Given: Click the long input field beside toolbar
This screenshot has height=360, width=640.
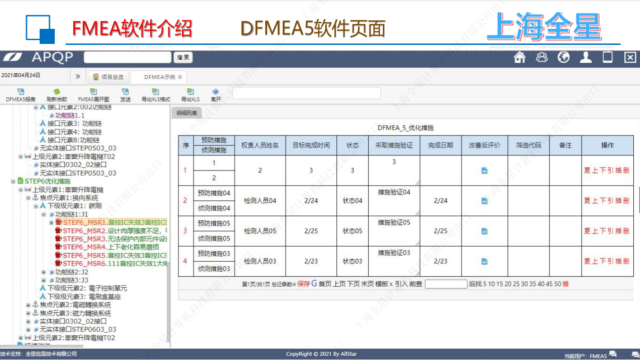Looking at the screenshot, I should 307,93.
